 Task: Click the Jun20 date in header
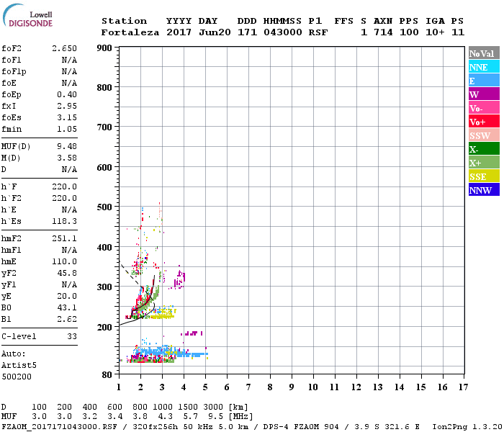point(215,32)
